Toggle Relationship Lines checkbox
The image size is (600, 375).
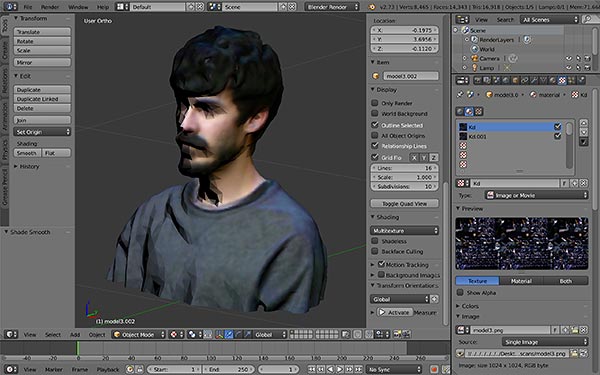[375, 145]
